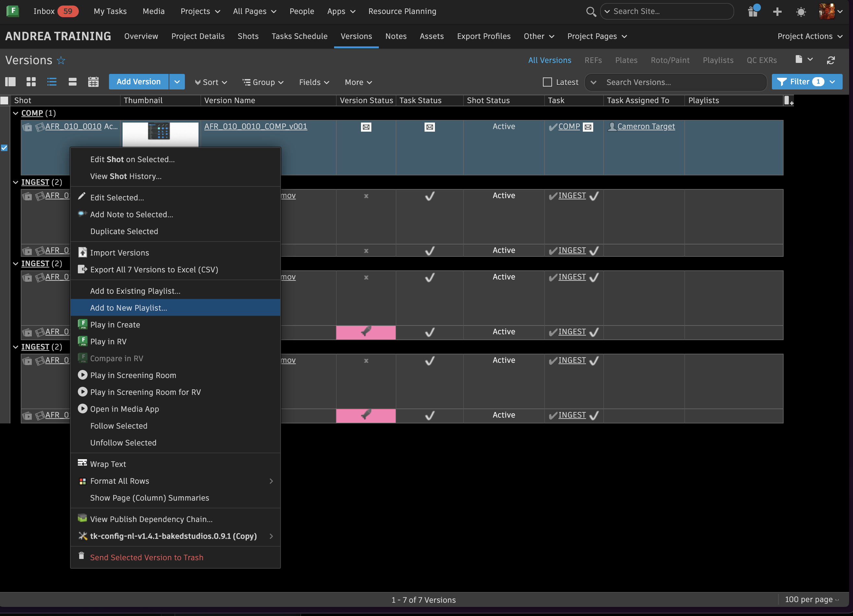Click the thumbnail grid view icon

[x=31, y=82]
